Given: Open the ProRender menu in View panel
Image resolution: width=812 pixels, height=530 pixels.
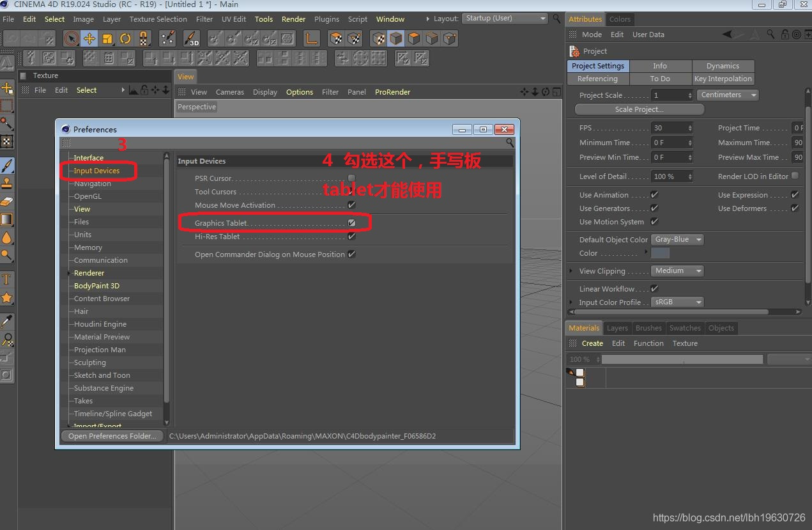Looking at the screenshot, I should pyautogui.click(x=392, y=92).
